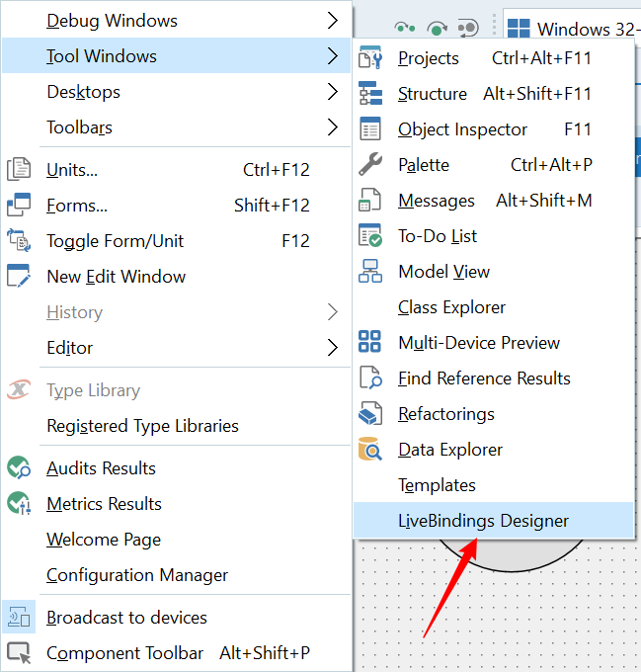Click the New Edit Window pencil icon
641x672 pixels.
coord(19,276)
